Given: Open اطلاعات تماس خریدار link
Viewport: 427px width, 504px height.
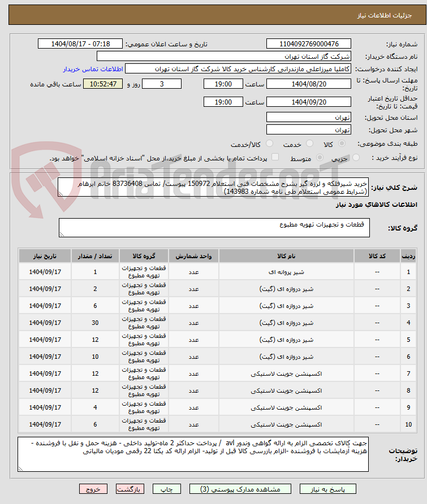Looking at the screenshot, I should [x=93, y=69].
